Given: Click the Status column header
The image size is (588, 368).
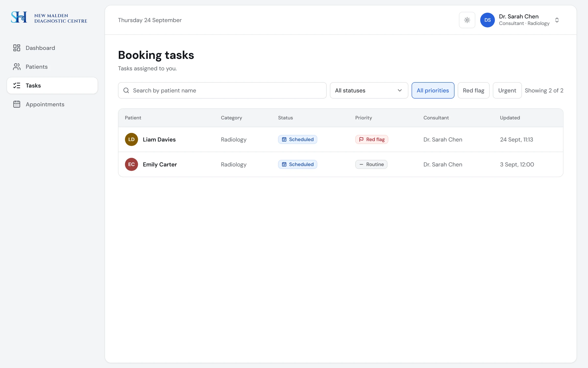Looking at the screenshot, I should coord(285,118).
